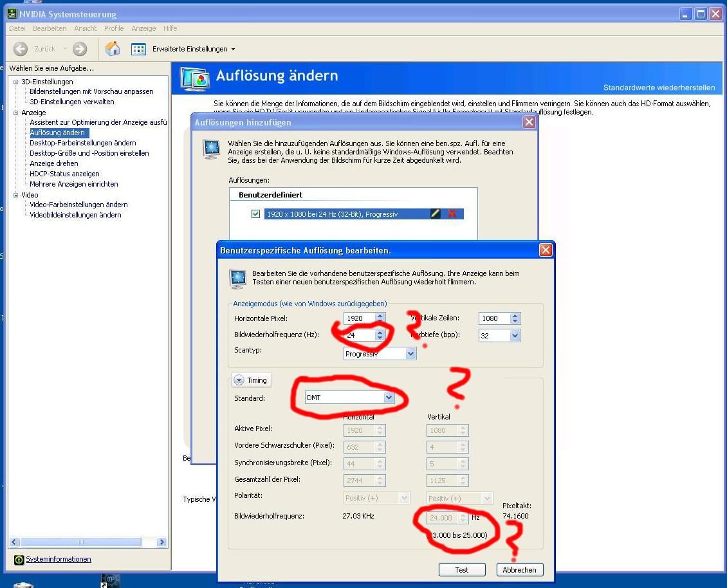Select 3D-Einstellungen verwalten
This screenshot has height=588, width=727.
(x=72, y=102)
